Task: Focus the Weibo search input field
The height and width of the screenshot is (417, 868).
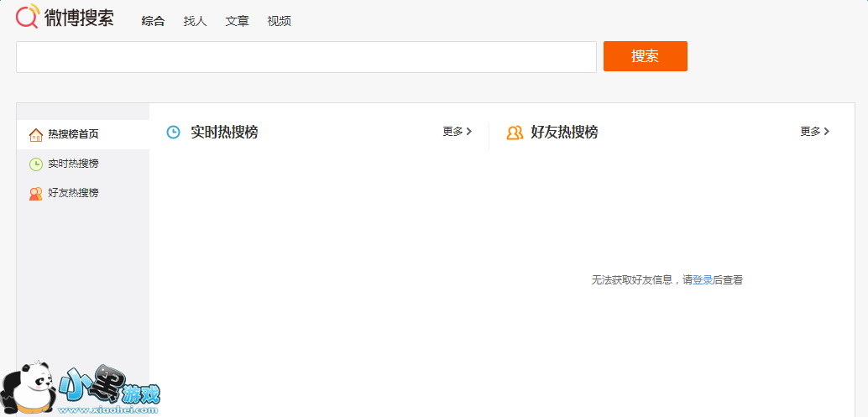Action: tap(306, 57)
